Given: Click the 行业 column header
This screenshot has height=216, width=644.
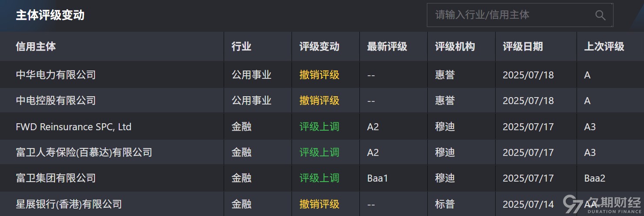Looking at the screenshot, I should [241, 47].
